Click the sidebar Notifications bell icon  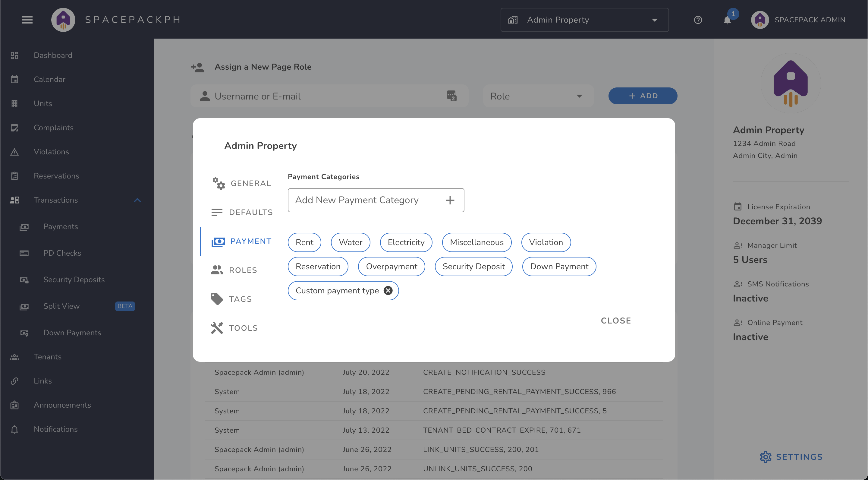point(14,429)
